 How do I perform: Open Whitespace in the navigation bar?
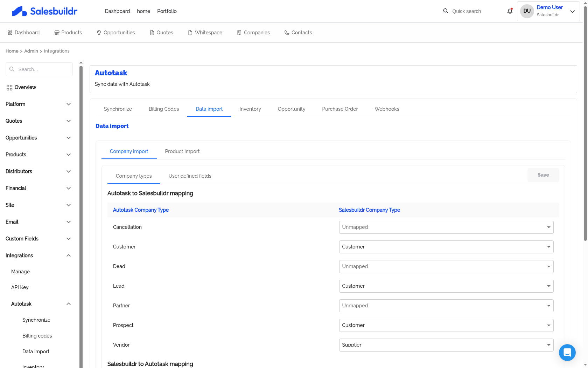(x=205, y=33)
